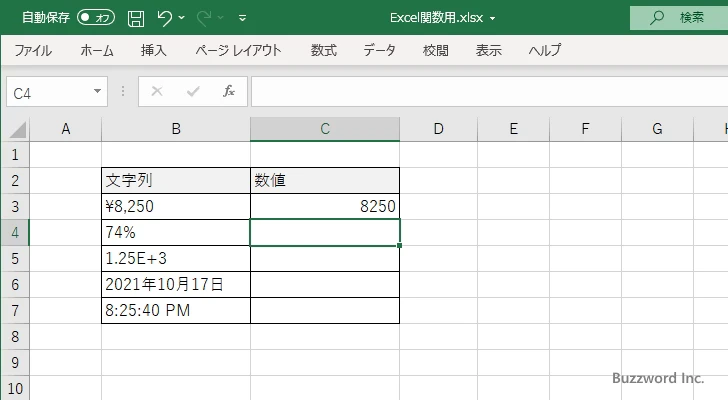Select row 8 header
Image resolution: width=728 pixels, height=400 pixels.
click(x=15, y=336)
